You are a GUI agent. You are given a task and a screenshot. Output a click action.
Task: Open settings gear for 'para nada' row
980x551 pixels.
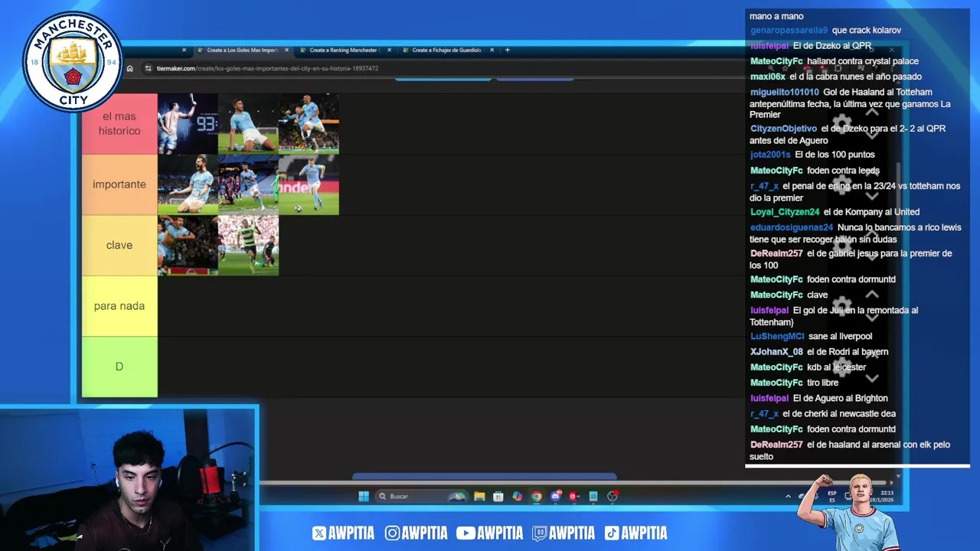click(842, 305)
